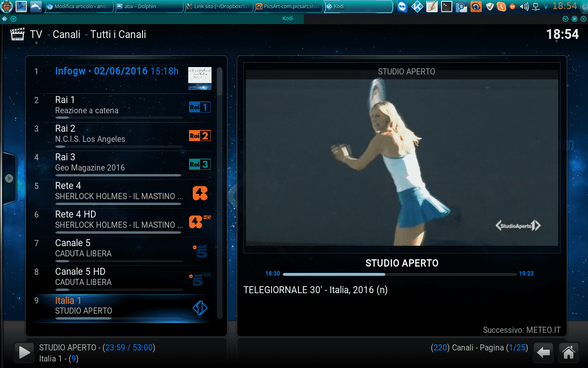Select Italia 1 channel
The height and width of the screenshot is (368, 588).
tap(121, 308)
